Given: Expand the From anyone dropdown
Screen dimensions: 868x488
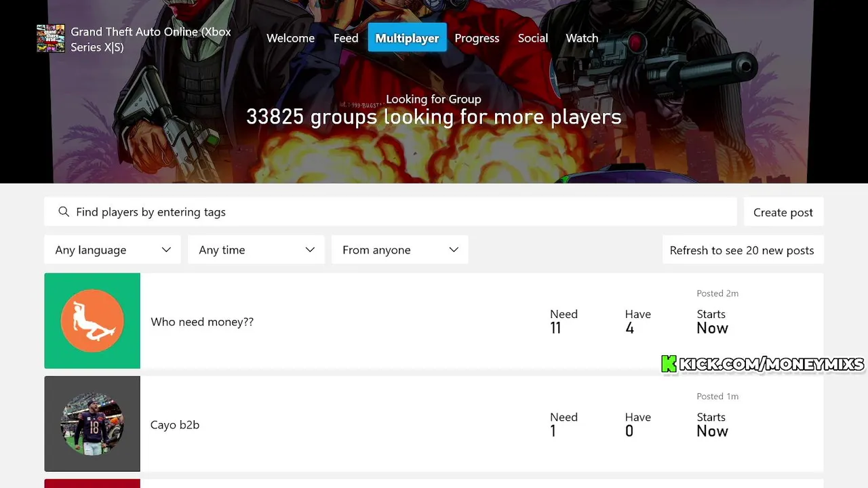Looking at the screenshot, I should coord(400,250).
